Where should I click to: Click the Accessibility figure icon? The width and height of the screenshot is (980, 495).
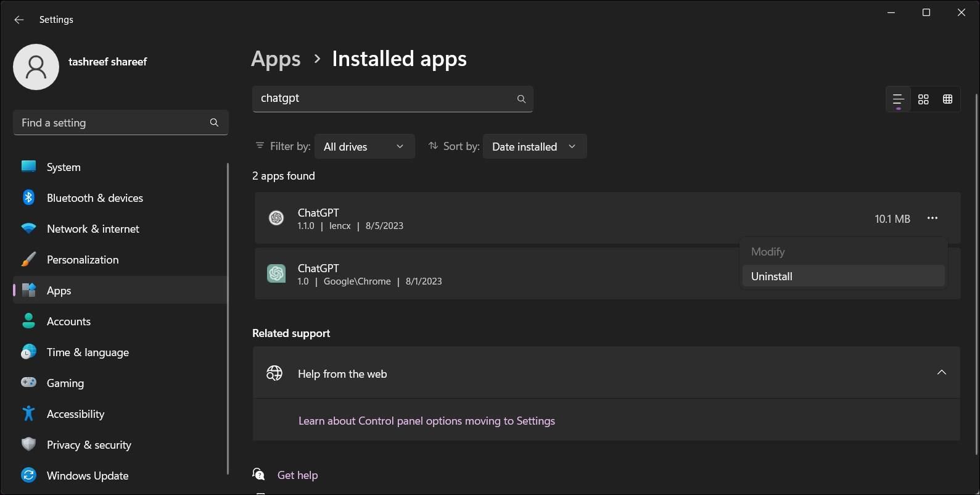(x=28, y=414)
